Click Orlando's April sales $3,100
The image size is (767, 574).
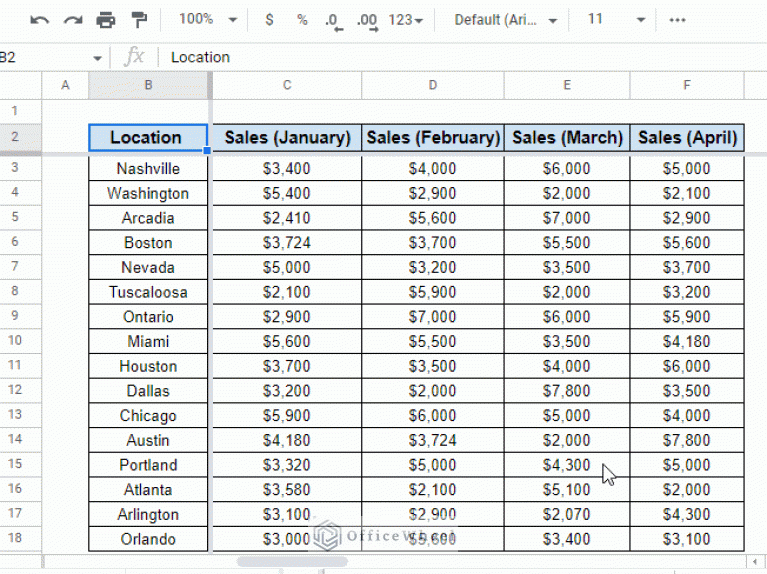point(687,539)
